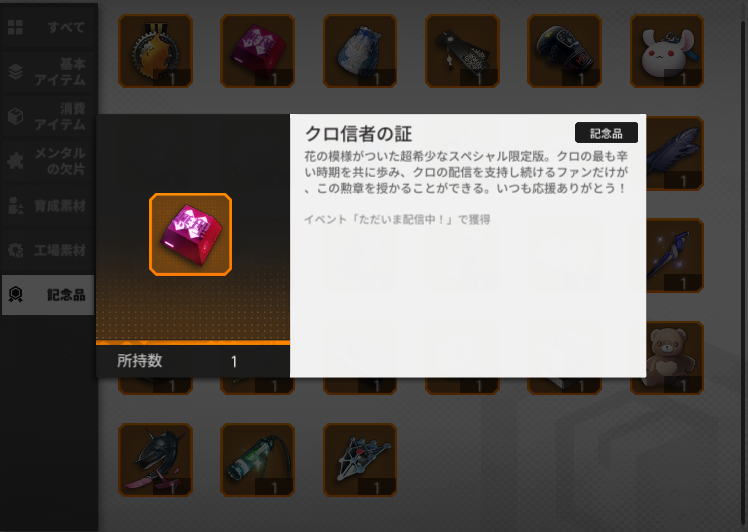
Task: Select the pink keycap item in grid
Action: (x=258, y=51)
